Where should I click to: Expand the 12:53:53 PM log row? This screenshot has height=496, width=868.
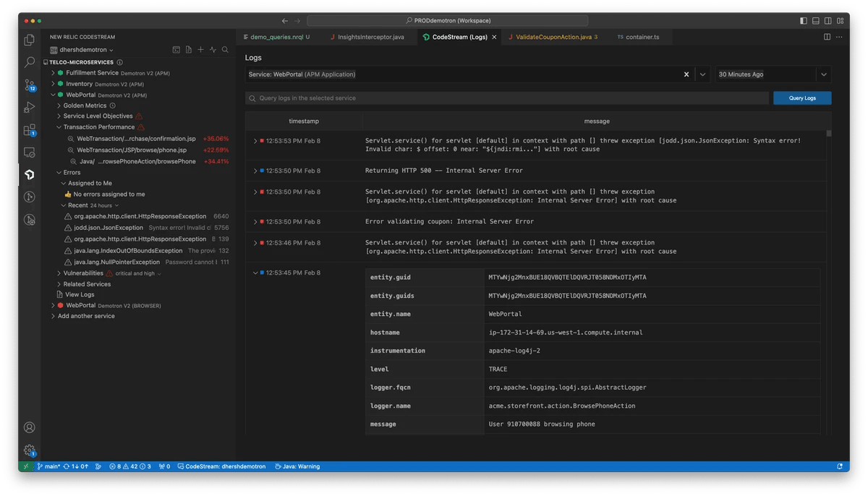click(x=255, y=141)
